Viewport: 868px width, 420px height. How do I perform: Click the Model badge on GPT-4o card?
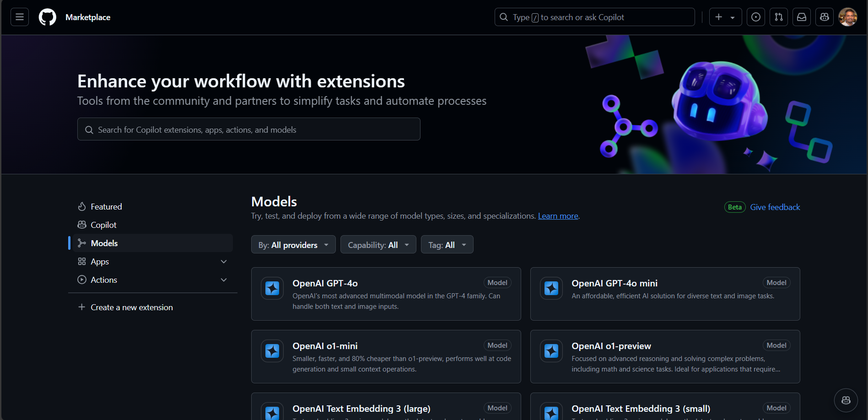[497, 283]
